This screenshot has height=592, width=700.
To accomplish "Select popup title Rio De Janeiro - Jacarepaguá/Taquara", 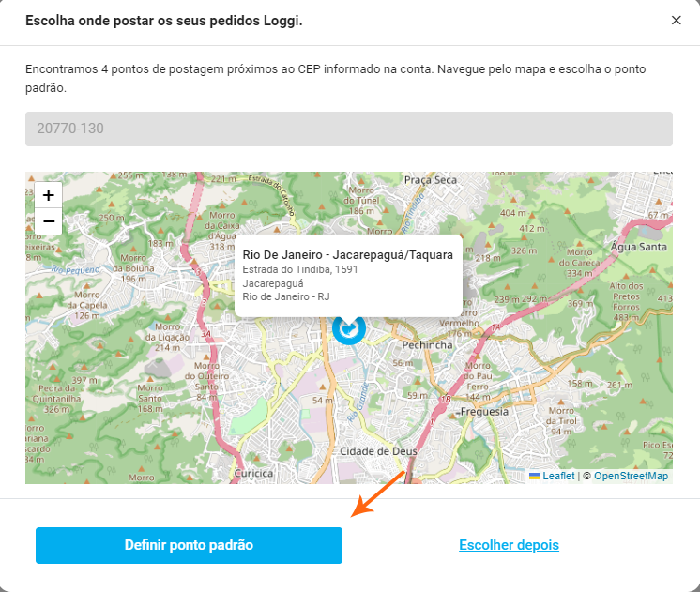I will (x=348, y=255).
